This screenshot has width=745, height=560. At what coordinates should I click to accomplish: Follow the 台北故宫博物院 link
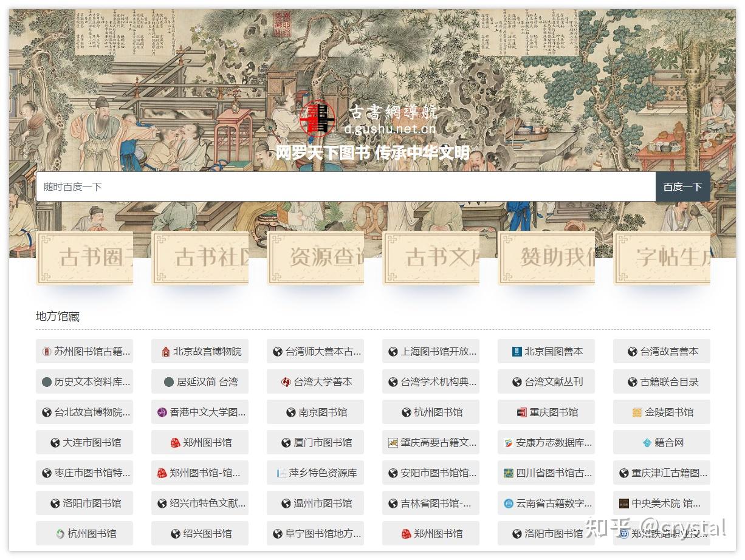[x=84, y=412]
